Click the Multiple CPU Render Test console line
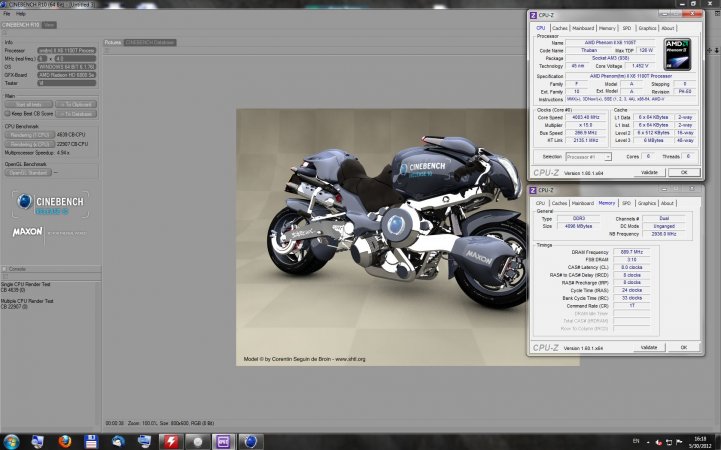721x450 pixels. click(27, 301)
